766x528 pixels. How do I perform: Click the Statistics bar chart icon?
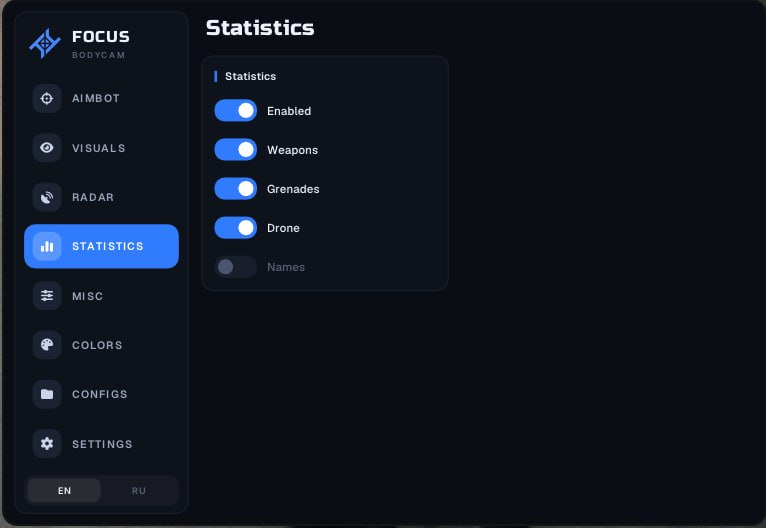(47, 246)
